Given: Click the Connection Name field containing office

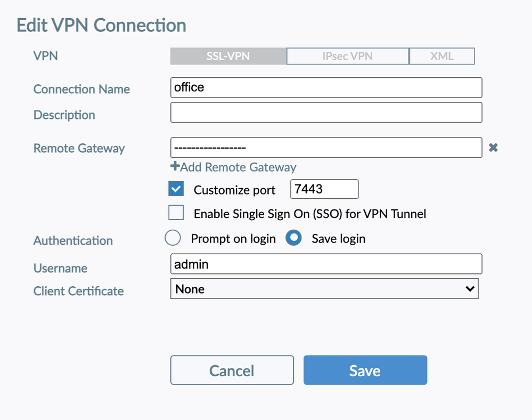Looking at the screenshot, I should (x=326, y=87).
